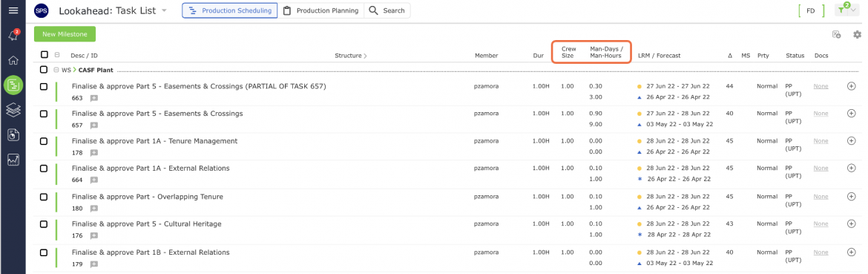Check the box for Tenure Management task

44,141
